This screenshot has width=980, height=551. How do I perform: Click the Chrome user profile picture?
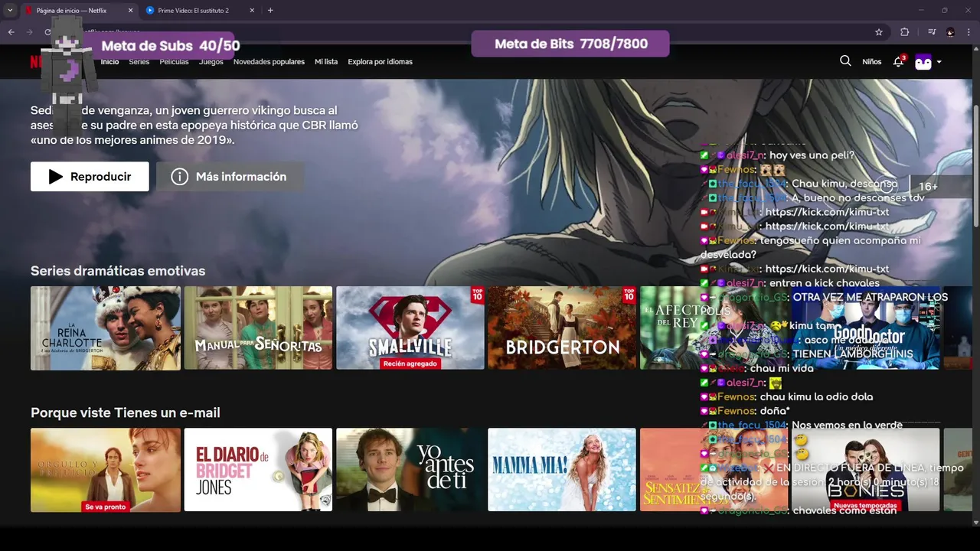951,32
